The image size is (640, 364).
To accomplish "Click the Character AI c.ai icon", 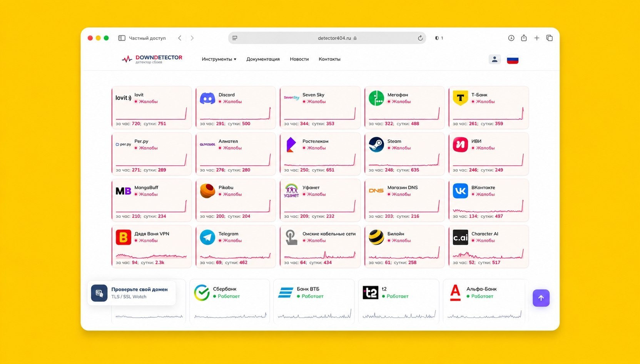I will point(460,237).
